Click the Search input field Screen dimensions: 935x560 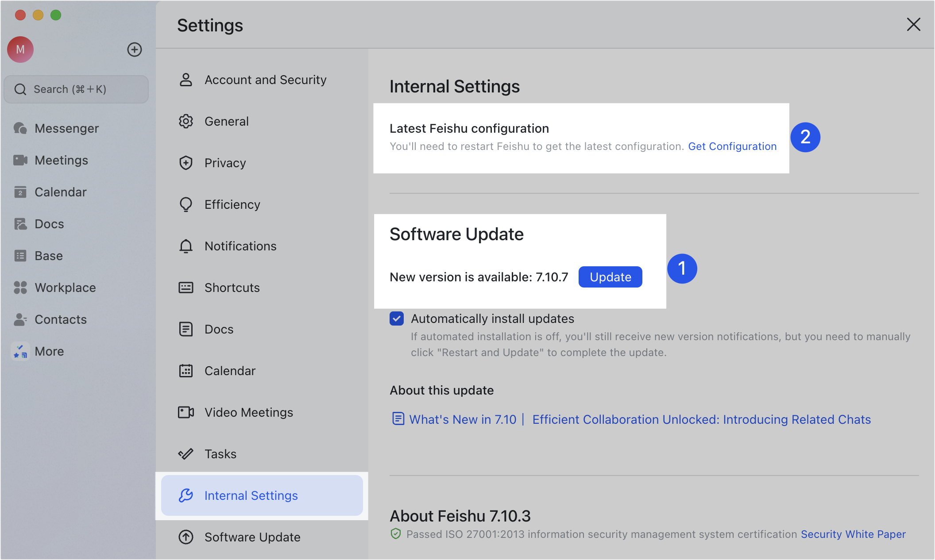(76, 89)
